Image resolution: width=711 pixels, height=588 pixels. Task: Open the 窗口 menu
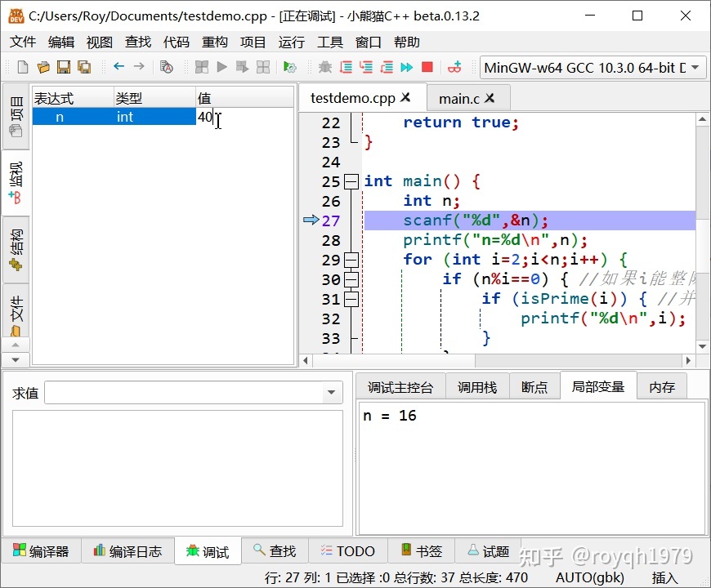(369, 42)
